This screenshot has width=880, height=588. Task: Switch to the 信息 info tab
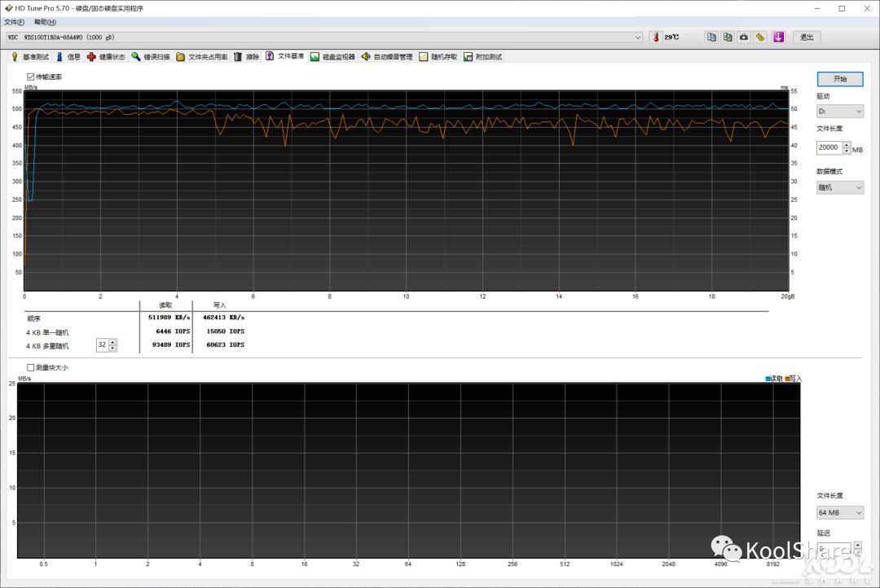point(68,57)
